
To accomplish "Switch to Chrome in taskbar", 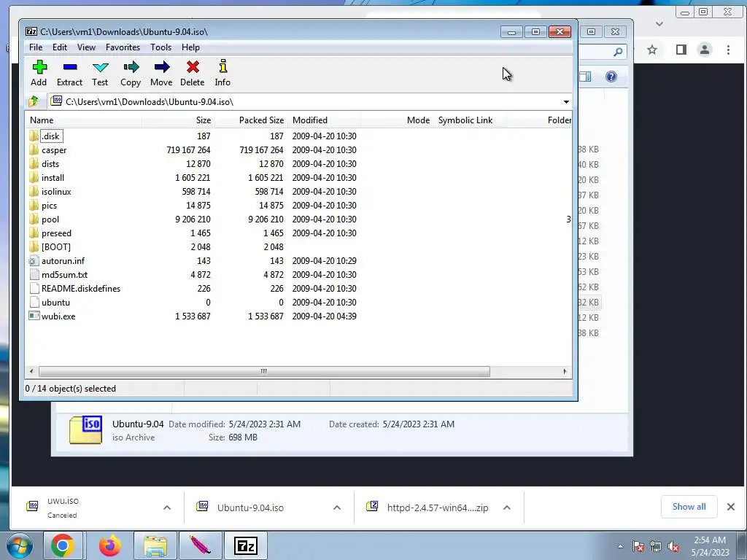I will click(63, 545).
